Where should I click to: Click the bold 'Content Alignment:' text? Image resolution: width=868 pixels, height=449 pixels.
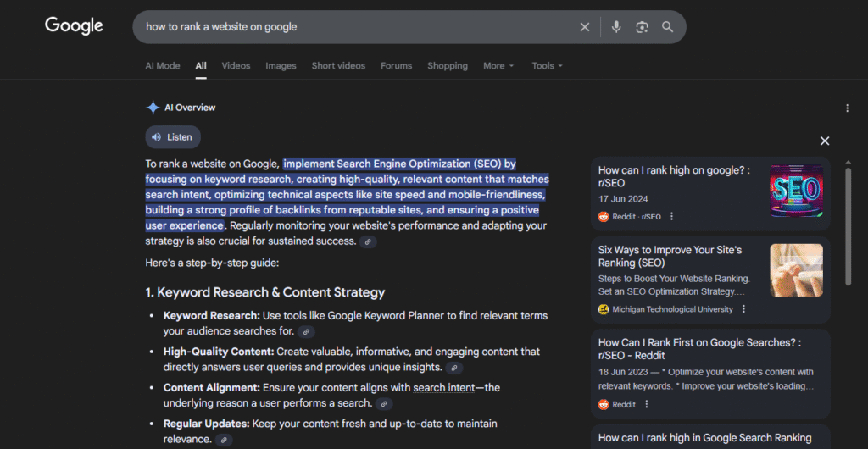(x=211, y=388)
